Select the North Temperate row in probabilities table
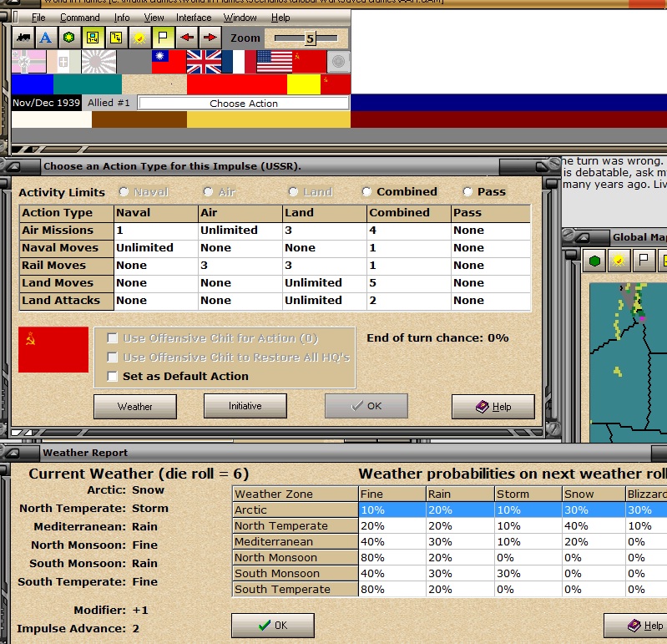The width and height of the screenshot is (667, 644). 450,526
